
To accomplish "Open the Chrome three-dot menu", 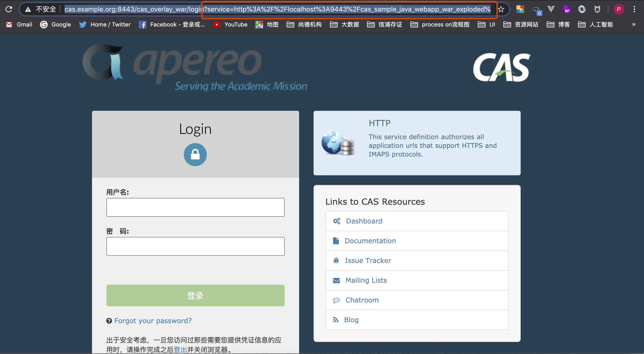I will [x=634, y=9].
